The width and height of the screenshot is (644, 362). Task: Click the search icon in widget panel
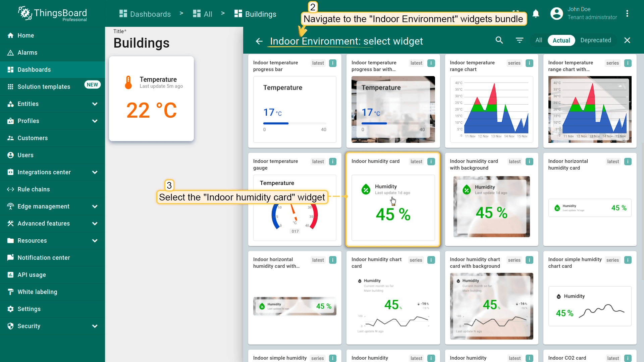point(499,40)
